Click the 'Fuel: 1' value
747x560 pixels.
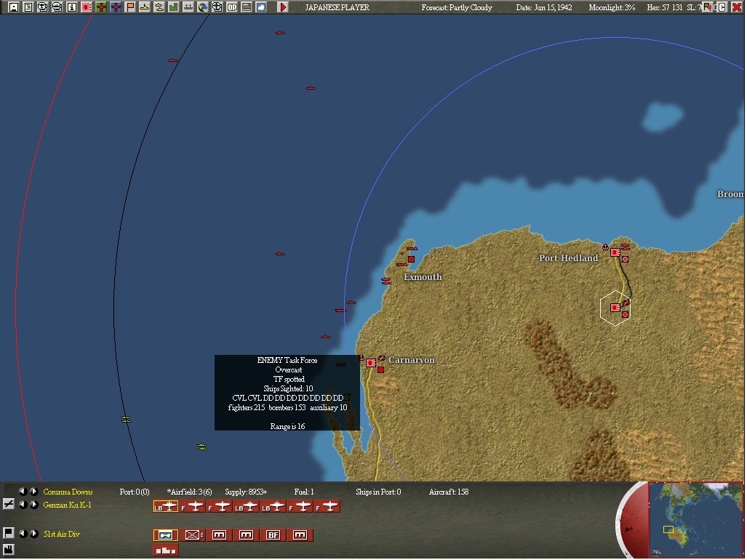(304, 492)
